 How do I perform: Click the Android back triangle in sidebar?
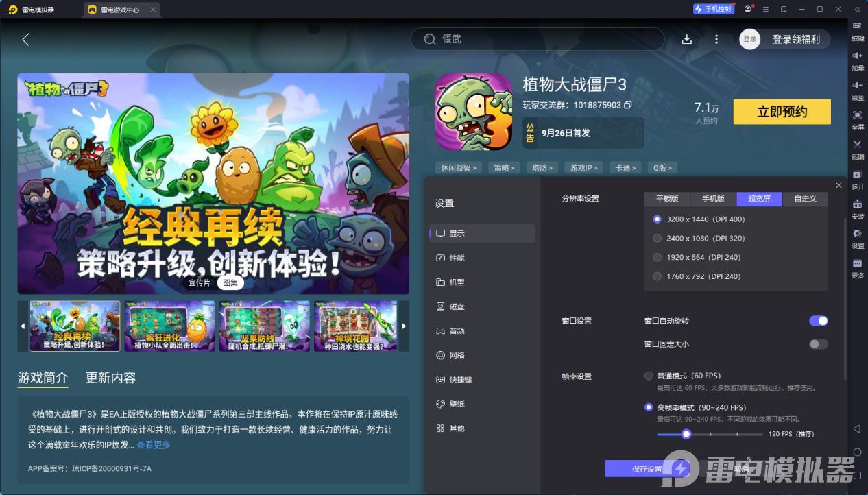coord(857,428)
